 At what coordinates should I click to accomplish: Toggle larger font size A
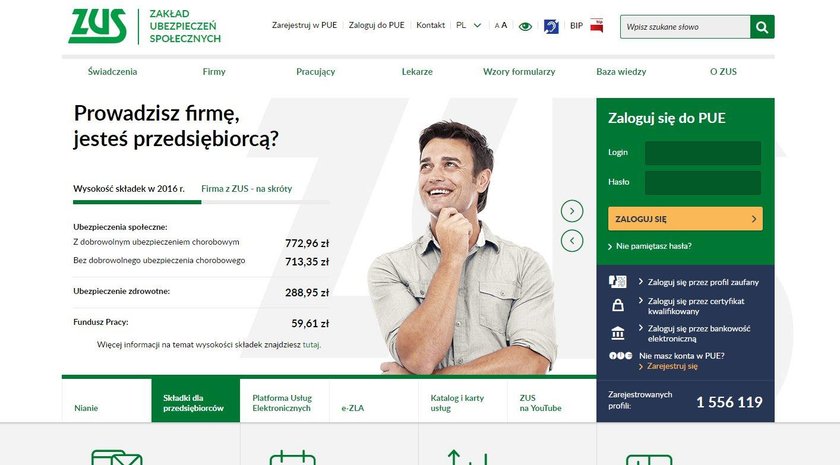click(504, 25)
